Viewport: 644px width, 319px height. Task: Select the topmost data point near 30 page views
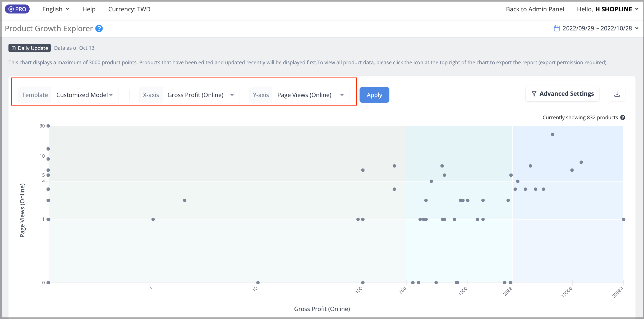point(48,126)
